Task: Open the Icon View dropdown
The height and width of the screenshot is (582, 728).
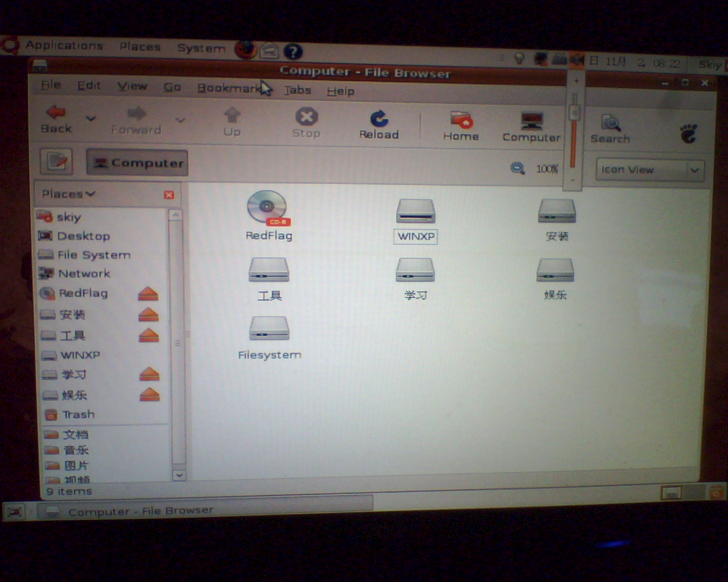Action: [x=650, y=170]
